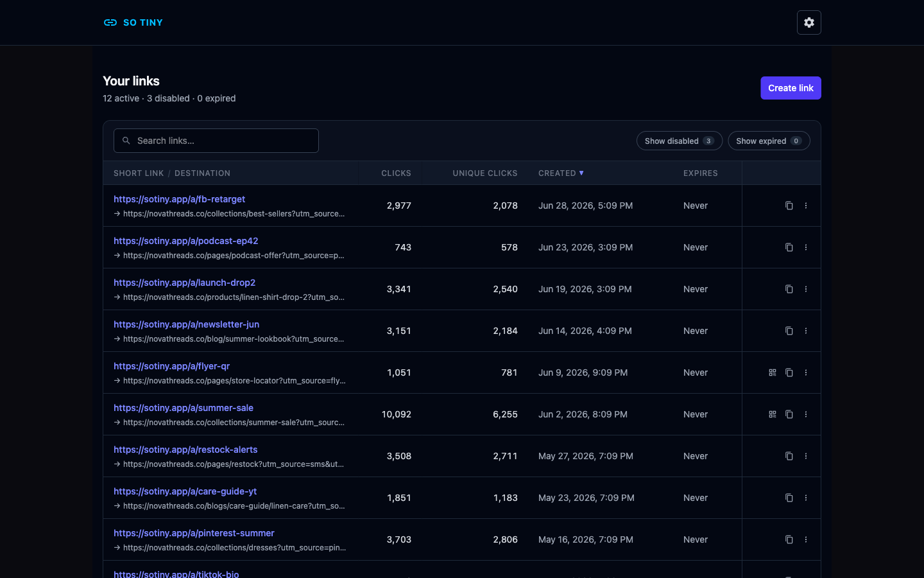Copy the flyer-qr short link
Screen dimensions: 924x578
[x=789, y=372]
